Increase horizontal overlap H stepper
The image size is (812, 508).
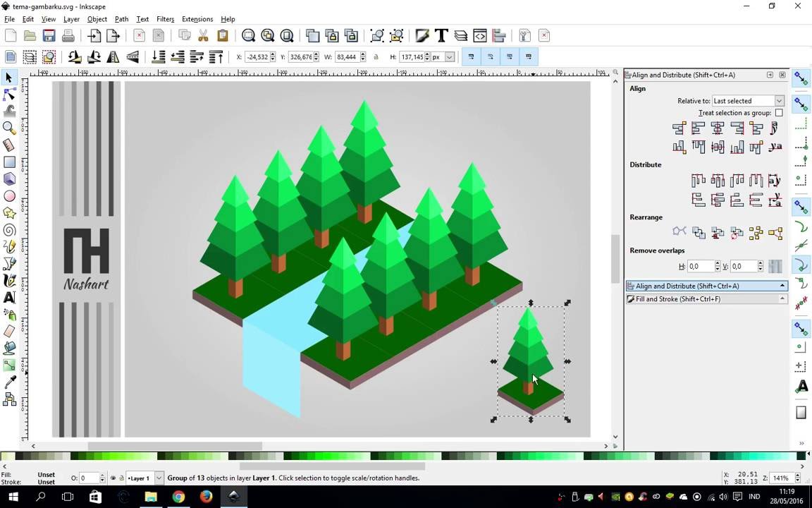(x=718, y=263)
